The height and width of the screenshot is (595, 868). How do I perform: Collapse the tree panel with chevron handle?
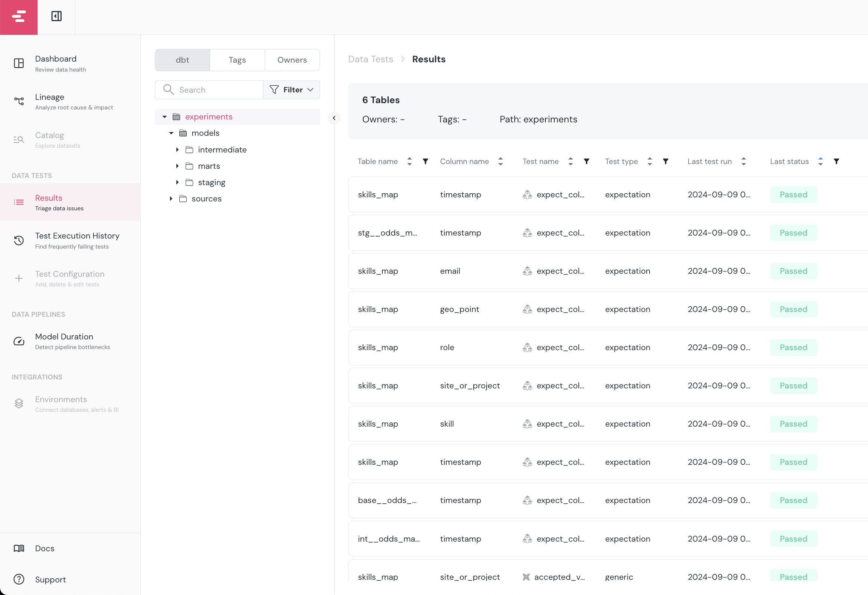tap(334, 118)
